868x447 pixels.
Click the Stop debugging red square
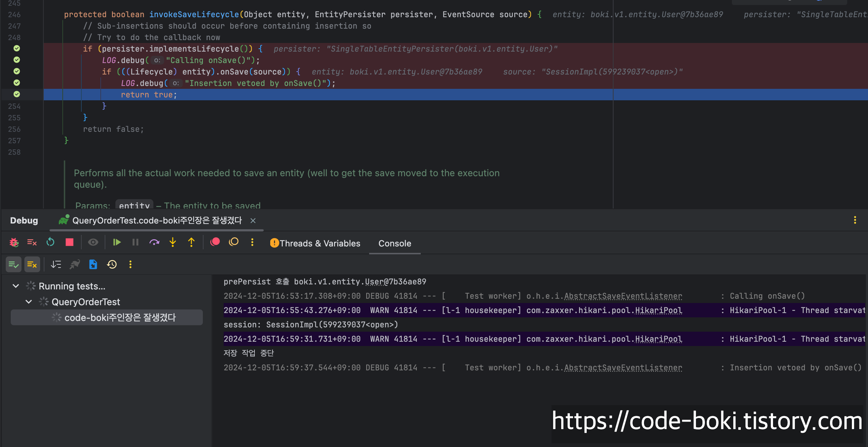coord(70,242)
